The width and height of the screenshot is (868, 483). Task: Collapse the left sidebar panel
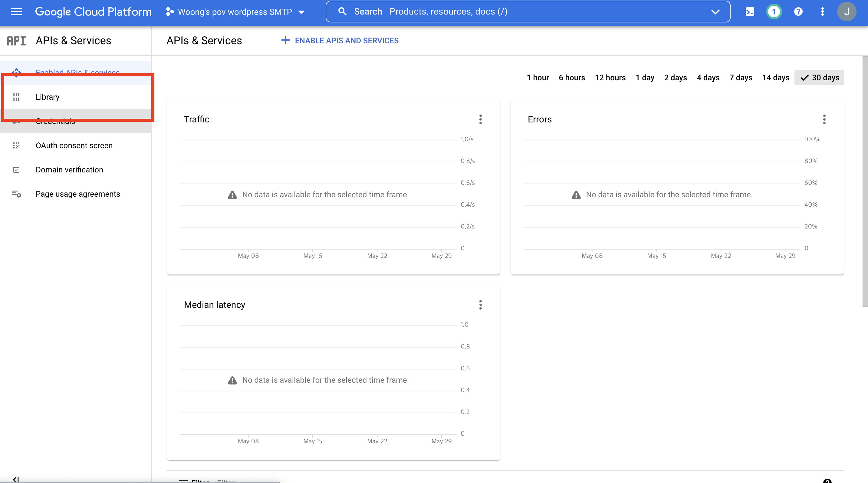coord(15,479)
